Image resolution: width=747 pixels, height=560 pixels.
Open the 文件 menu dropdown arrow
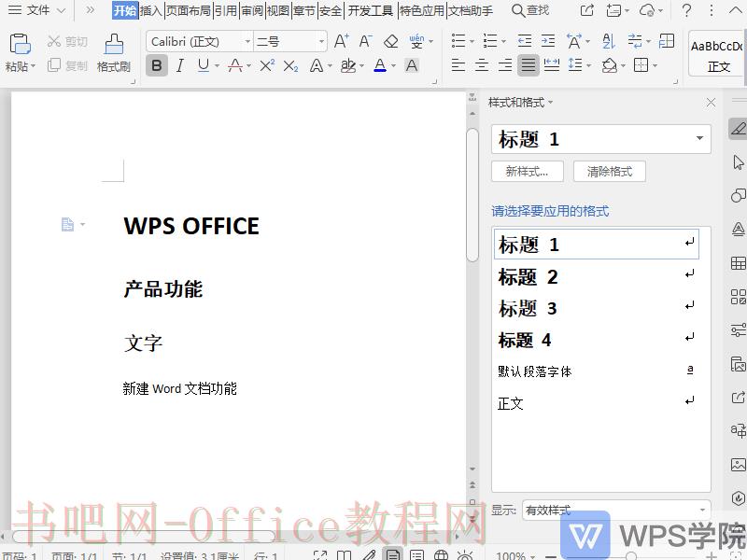(61, 10)
